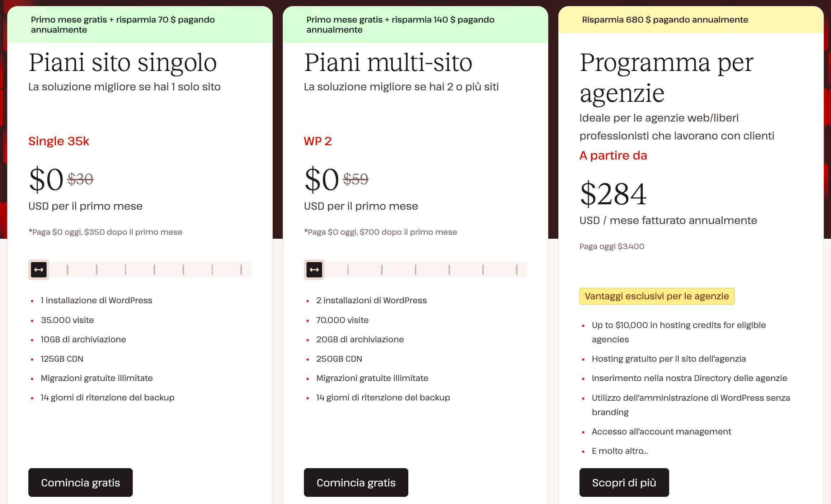The image size is (831, 504).
Task: Click the last tick on multi-site slider
Action: 517,270
